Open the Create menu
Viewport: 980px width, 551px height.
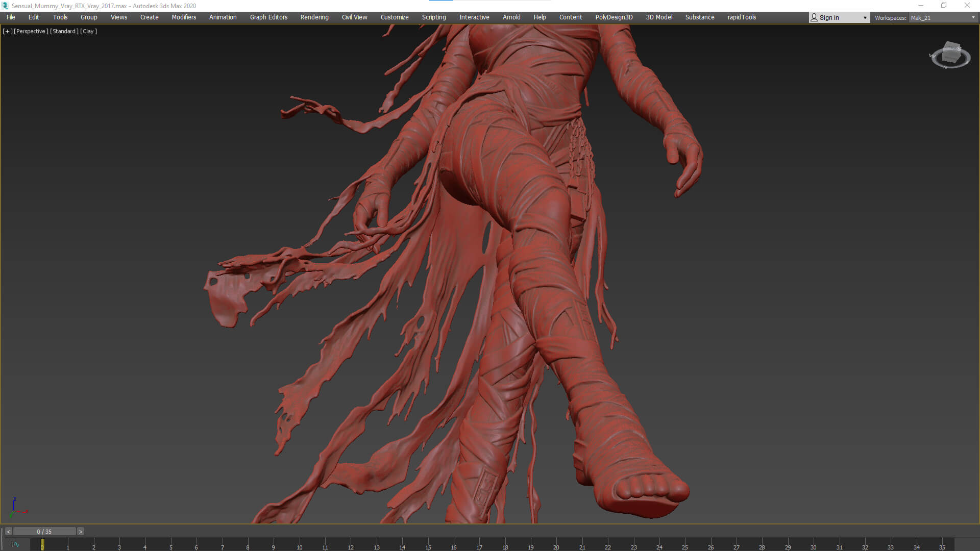point(150,17)
